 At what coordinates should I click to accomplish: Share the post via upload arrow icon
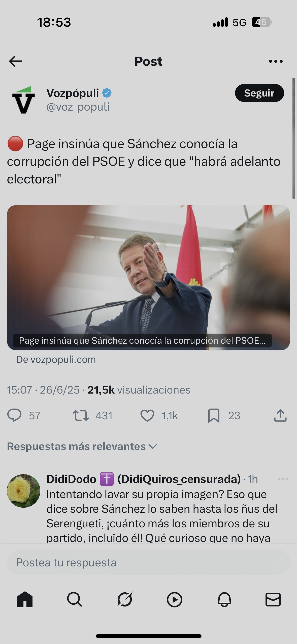280,415
